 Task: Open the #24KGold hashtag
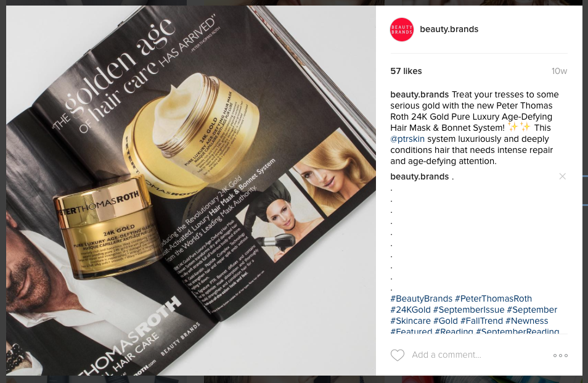pyautogui.click(x=410, y=310)
